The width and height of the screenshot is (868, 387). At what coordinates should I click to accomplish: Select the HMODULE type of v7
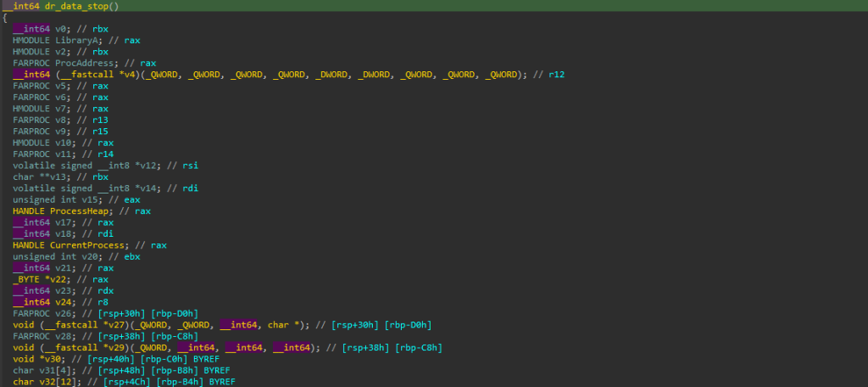click(31, 109)
